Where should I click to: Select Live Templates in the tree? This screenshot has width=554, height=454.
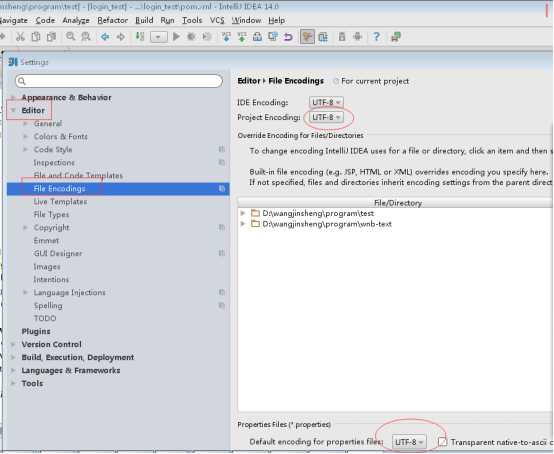[x=60, y=202]
